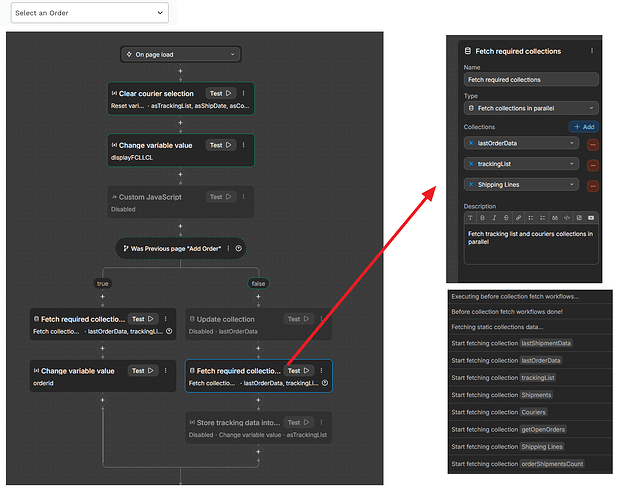Viewport: 629px width, 500px height.
Task: Remove the lastOrderData collection
Action: [593, 144]
